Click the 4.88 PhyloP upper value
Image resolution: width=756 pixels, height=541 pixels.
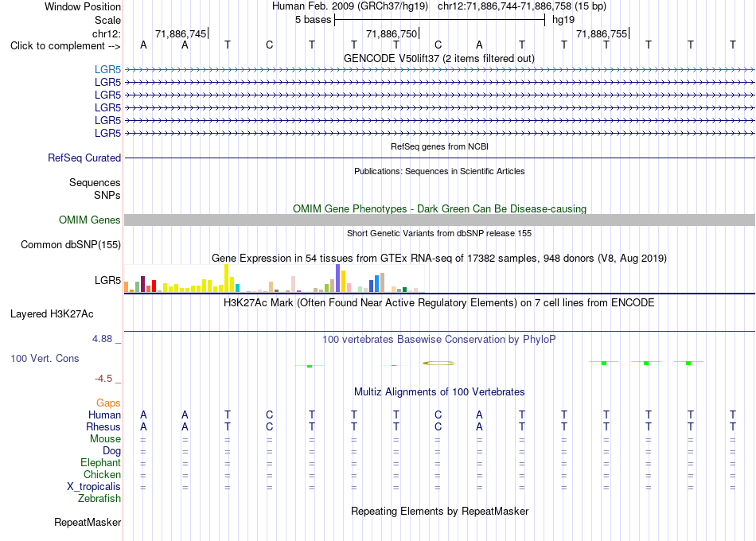tap(102, 339)
